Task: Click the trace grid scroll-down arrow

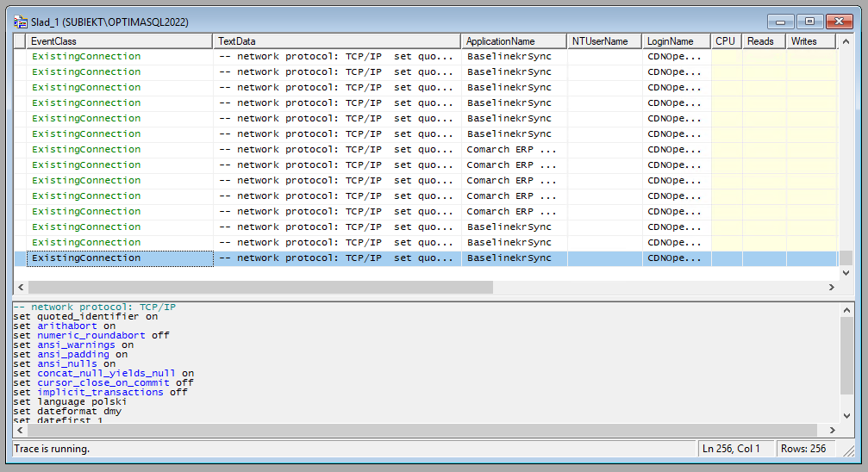Action: (x=846, y=273)
